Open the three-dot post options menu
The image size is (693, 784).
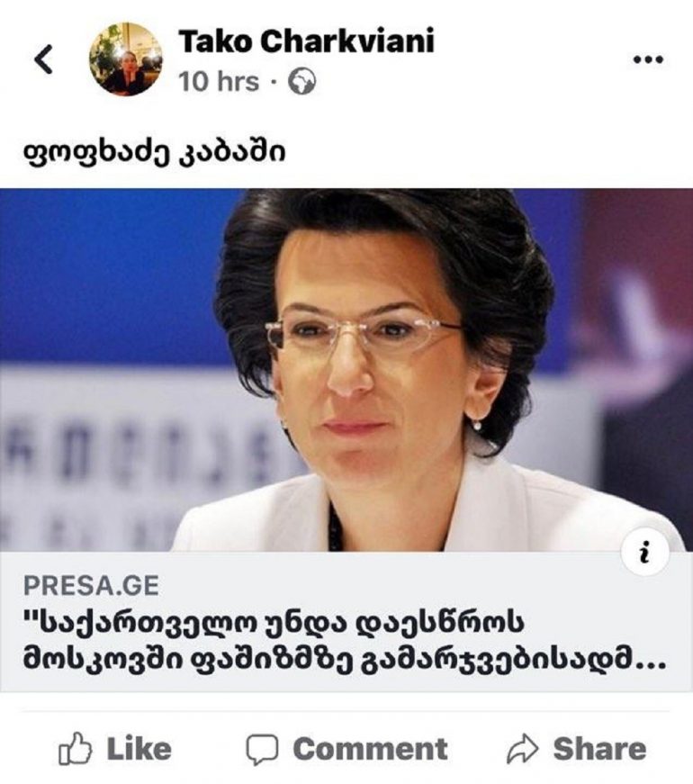coord(648,59)
